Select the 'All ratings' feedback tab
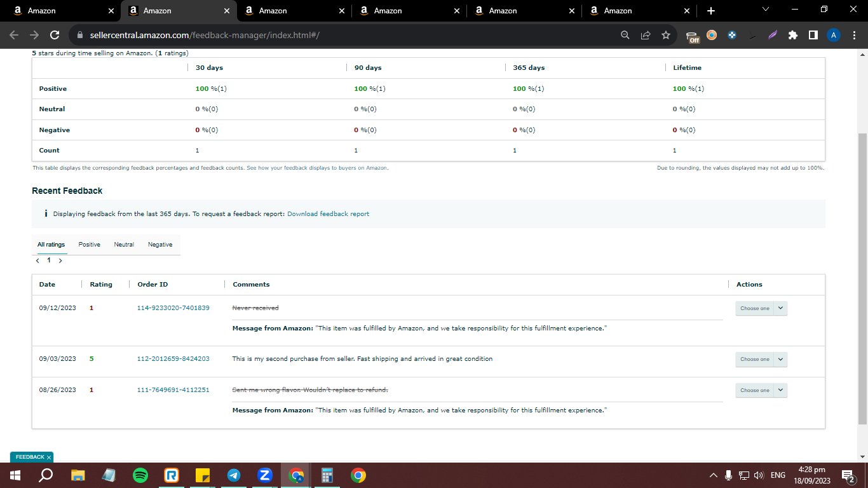This screenshot has width=868, height=488. point(51,245)
